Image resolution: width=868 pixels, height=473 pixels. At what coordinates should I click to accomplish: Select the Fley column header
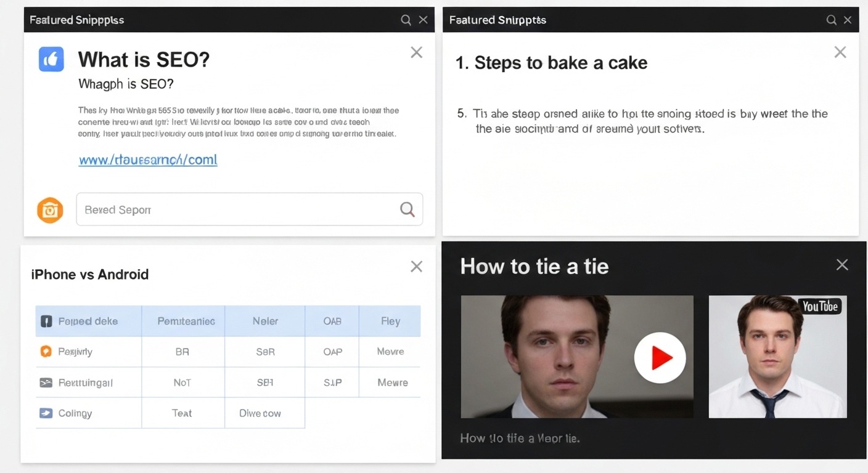pos(390,321)
